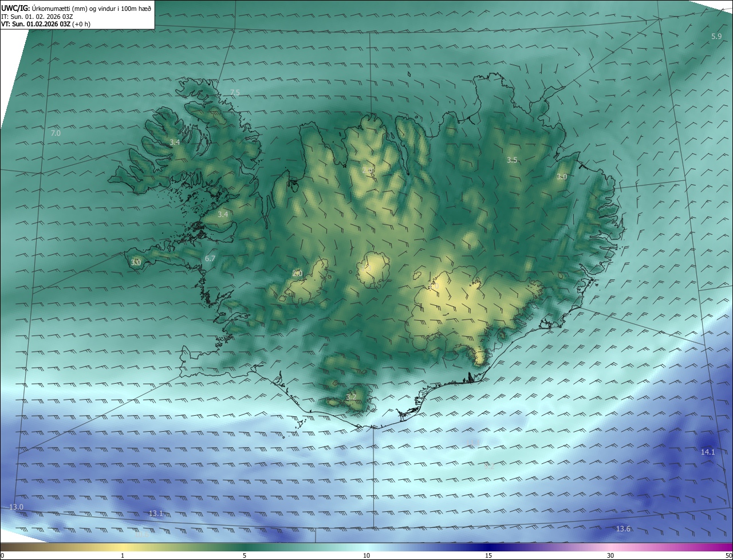This screenshot has width=733, height=560.
Task: Click the legend tick label 0
Action: [x=2, y=555]
